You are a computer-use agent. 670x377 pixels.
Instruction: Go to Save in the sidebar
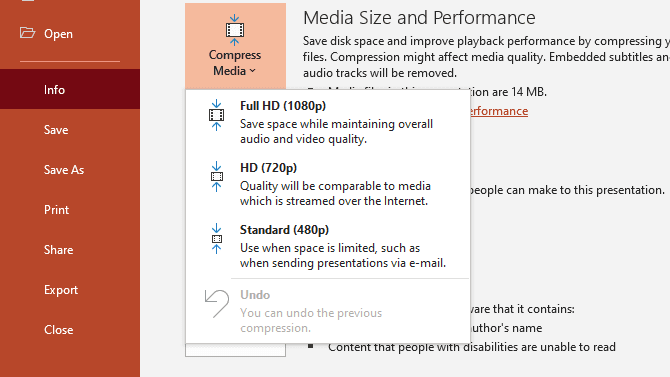pyautogui.click(x=70, y=130)
